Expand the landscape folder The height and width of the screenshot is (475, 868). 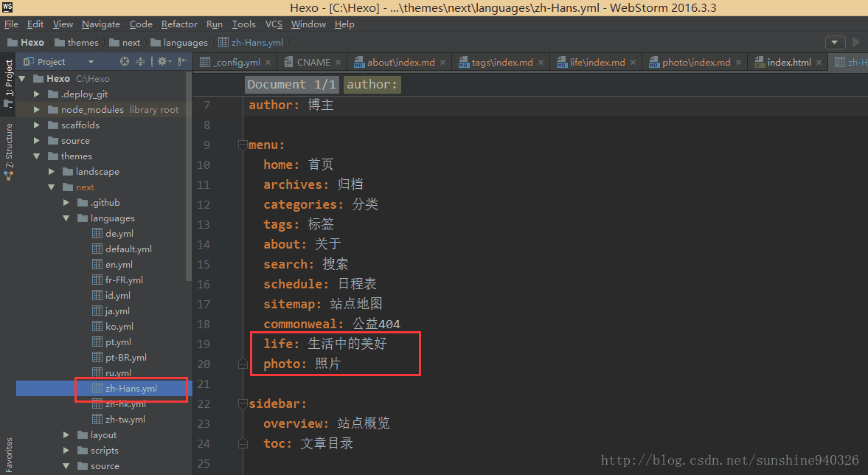pyautogui.click(x=52, y=172)
